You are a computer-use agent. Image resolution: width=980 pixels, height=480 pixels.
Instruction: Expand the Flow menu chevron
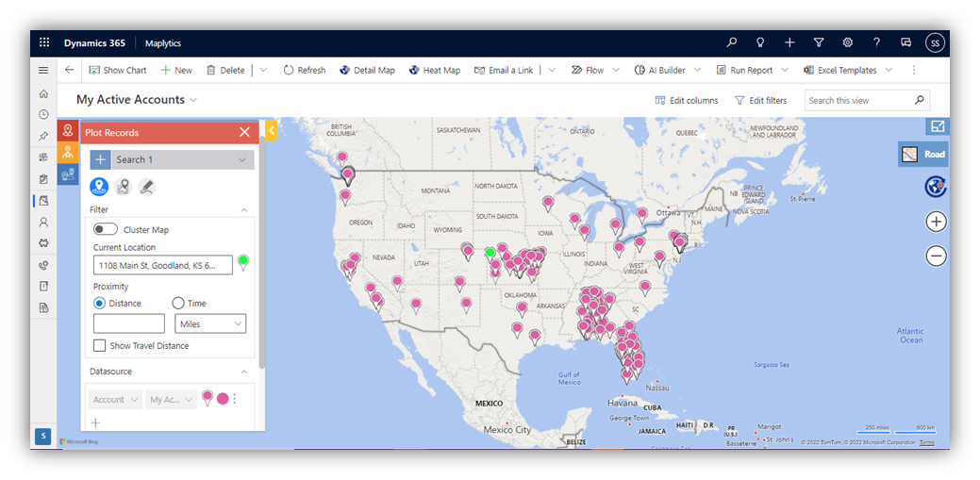pyautogui.click(x=616, y=70)
